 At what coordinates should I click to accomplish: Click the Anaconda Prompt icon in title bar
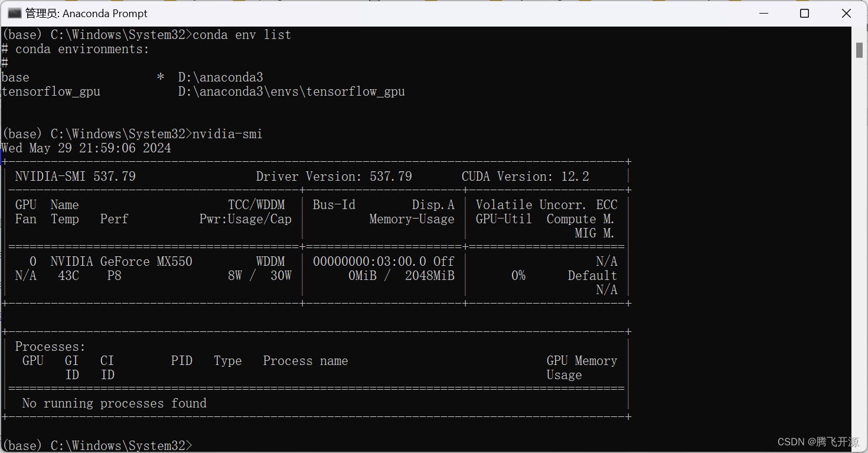click(x=14, y=12)
